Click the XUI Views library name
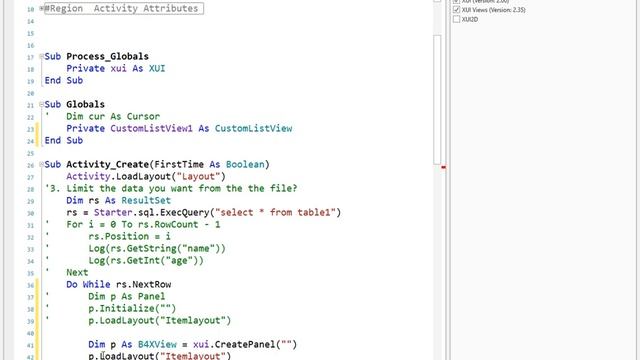Image resolution: width=640 pixels, height=360 pixels. coord(493,10)
